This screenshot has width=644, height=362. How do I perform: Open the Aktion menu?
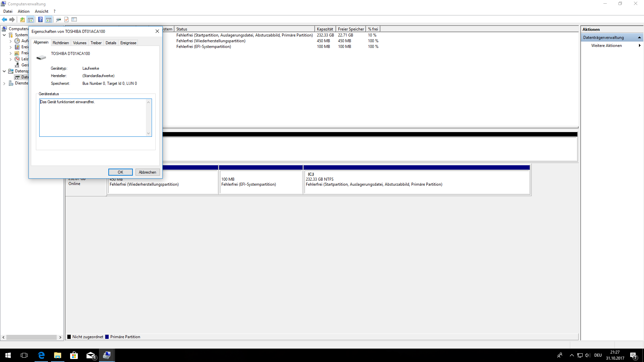click(23, 11)
